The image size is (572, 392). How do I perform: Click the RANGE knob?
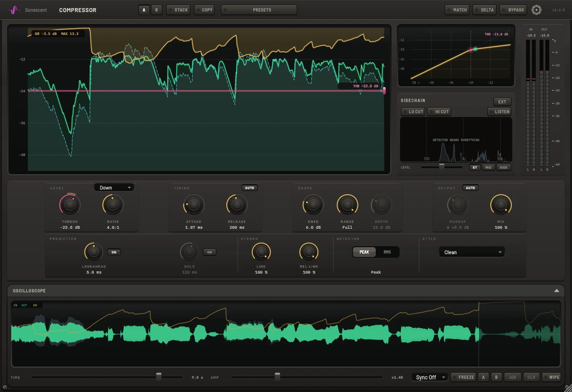pos(348,205)
